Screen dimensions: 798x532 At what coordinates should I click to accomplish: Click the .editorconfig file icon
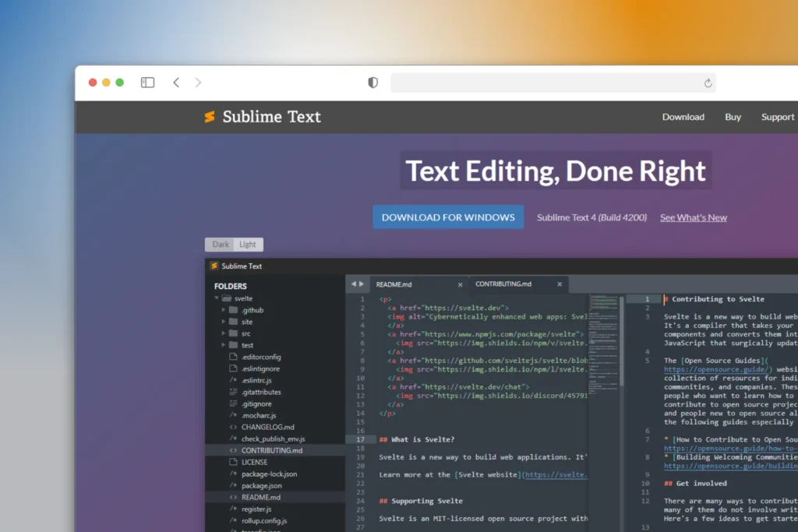click(x=233, y=357)
